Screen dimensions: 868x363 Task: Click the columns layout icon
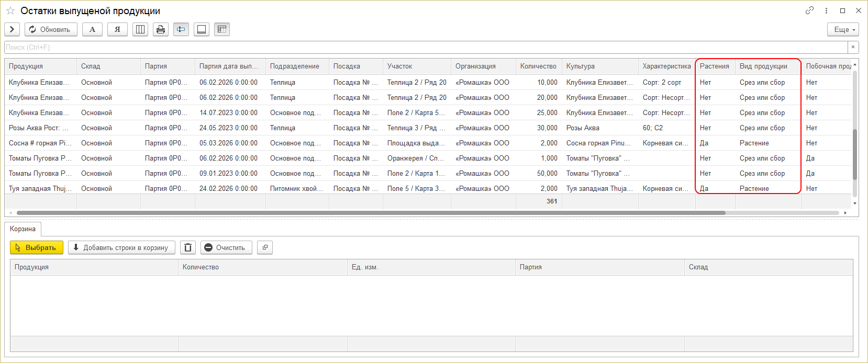coord(140,29)
